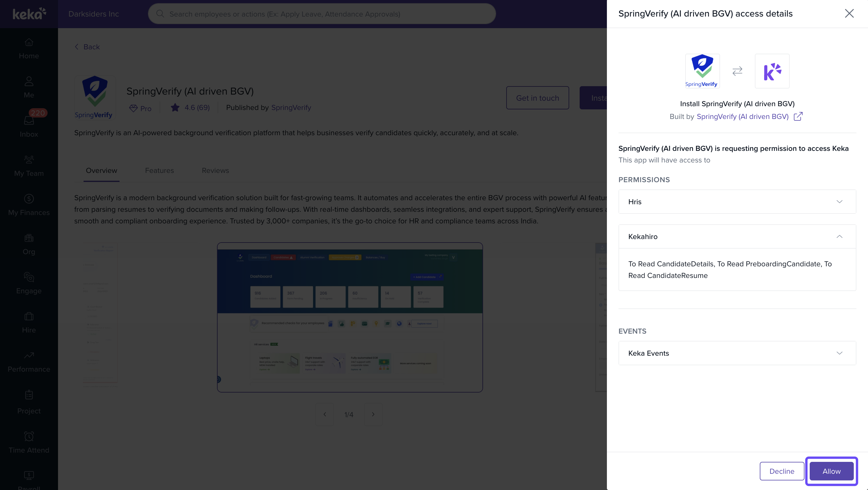Go to next screenshot in carousel
The width and height of the screenshot is (868, 490).
click(373, 414)
